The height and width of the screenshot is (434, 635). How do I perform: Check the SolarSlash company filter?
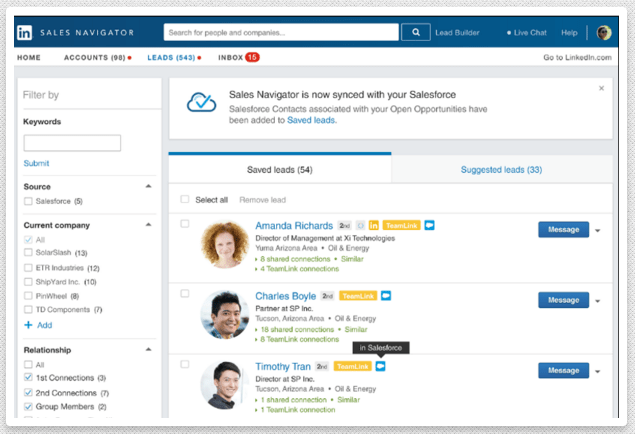[x=28, y=253]
